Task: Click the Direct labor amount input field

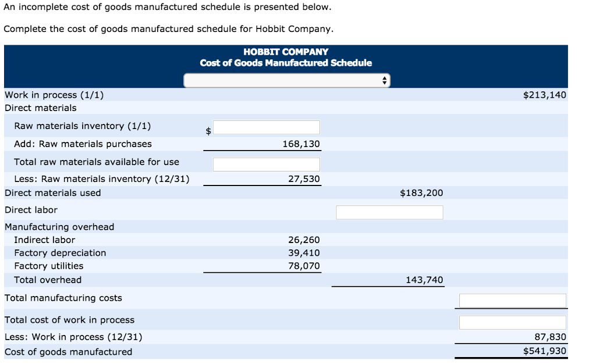Action: 389,212
